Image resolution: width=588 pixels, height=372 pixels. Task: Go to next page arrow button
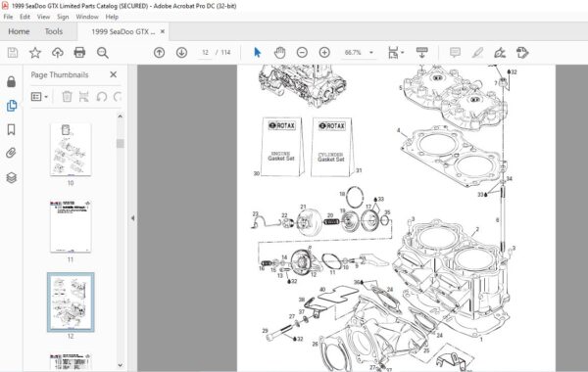click(182, 53)
